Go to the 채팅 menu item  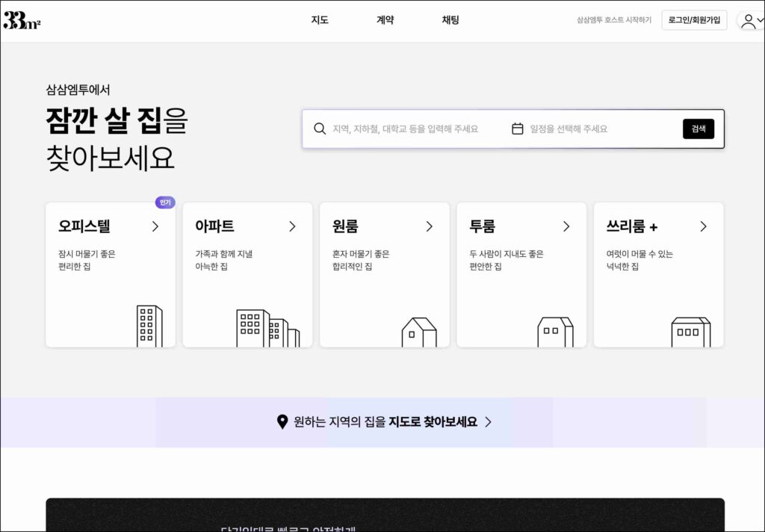click(450, 20)
